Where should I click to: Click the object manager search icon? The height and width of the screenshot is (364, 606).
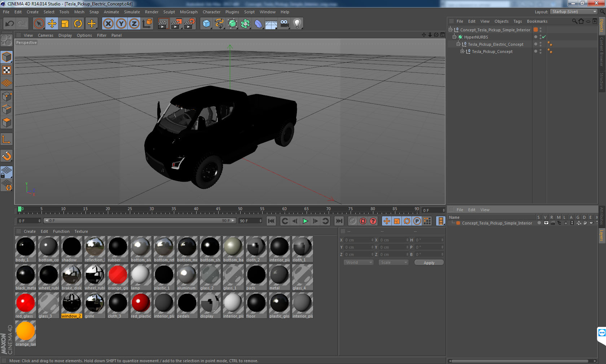coord(574,21)
